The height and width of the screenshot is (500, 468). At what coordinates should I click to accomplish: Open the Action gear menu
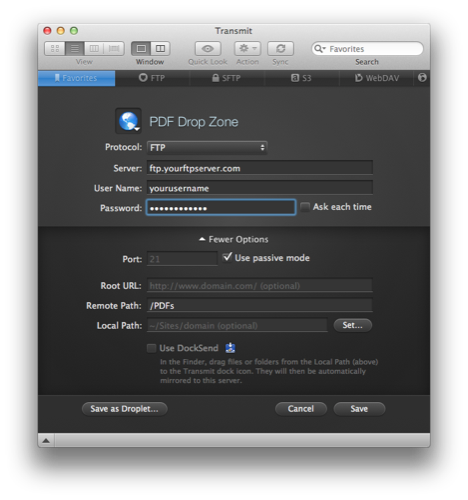247,49
